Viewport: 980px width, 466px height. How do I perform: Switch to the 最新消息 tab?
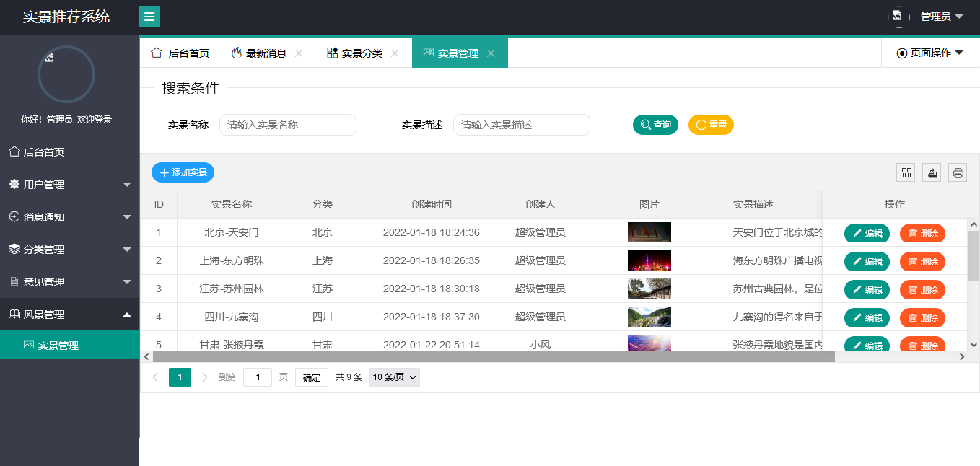[266, 53]
